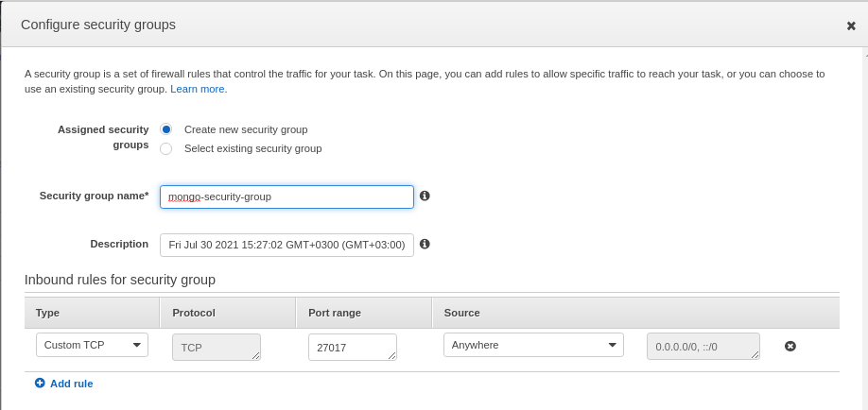Image resolution: width=868 pixels, height=410 pixels.
Task: Open the Custom TCP type dropdown
Action: 92,345
